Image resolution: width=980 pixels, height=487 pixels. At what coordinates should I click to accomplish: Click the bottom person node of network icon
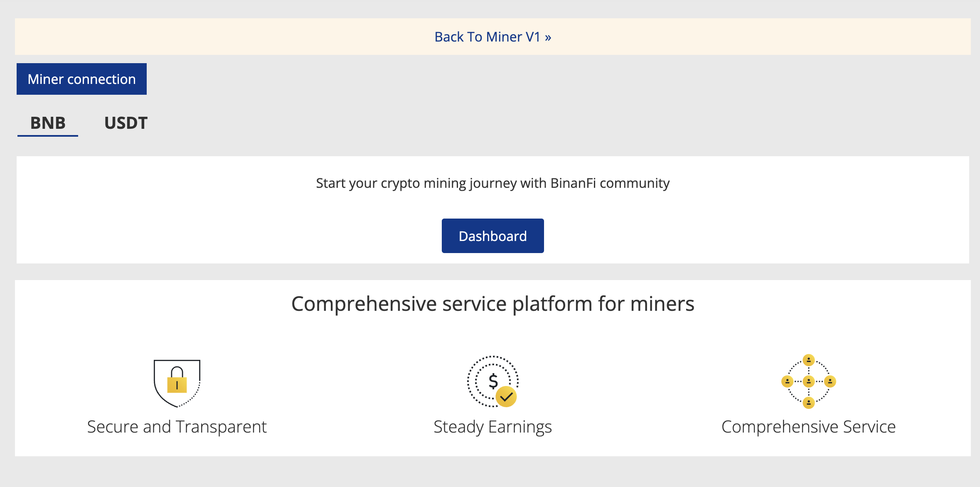[808, 403]
